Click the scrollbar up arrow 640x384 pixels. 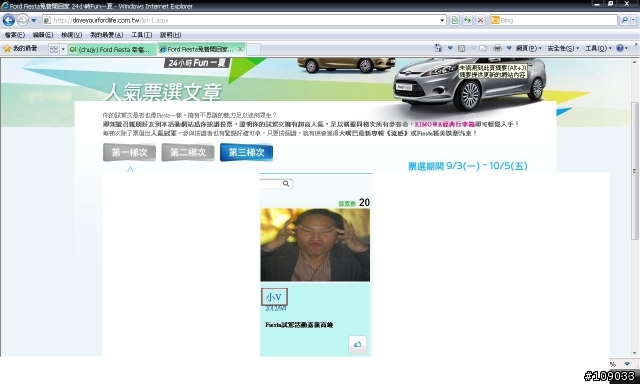point(634,62)
